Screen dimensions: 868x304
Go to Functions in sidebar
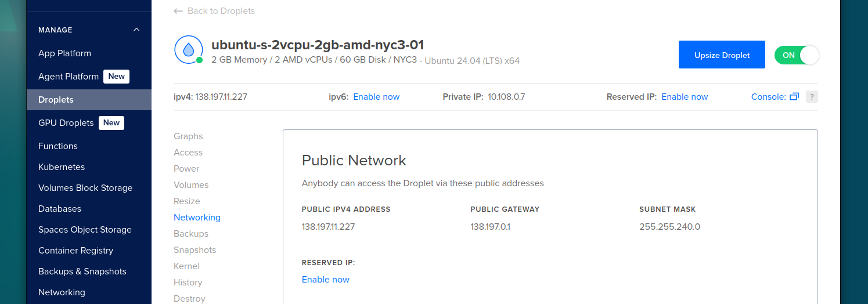[x=58, y=146]
